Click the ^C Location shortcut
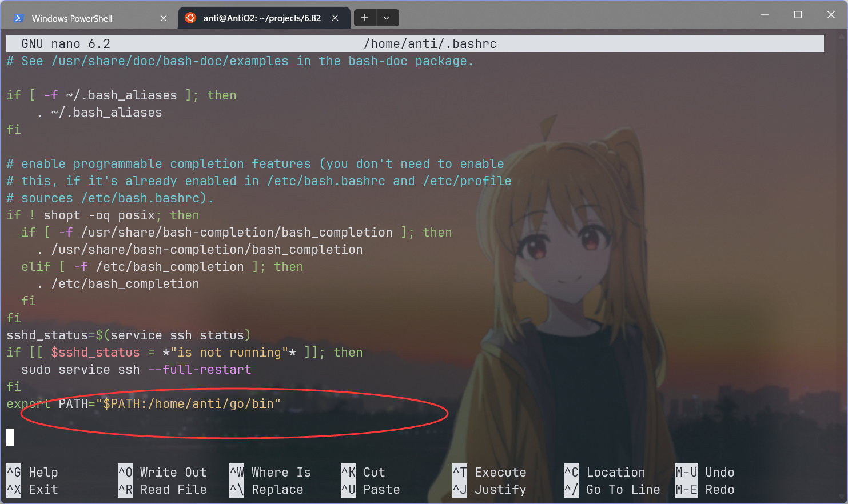 point(604,473)
